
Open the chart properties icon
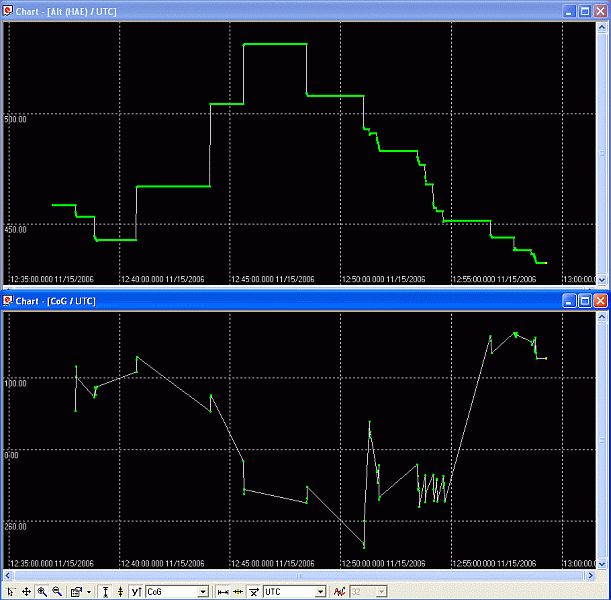pyautogui.click(x=76, y=591)
